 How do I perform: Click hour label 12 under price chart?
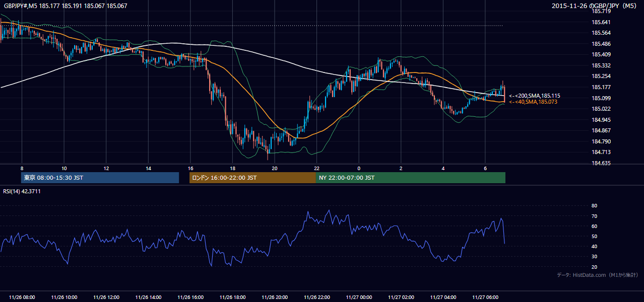(x=106, y=168)
